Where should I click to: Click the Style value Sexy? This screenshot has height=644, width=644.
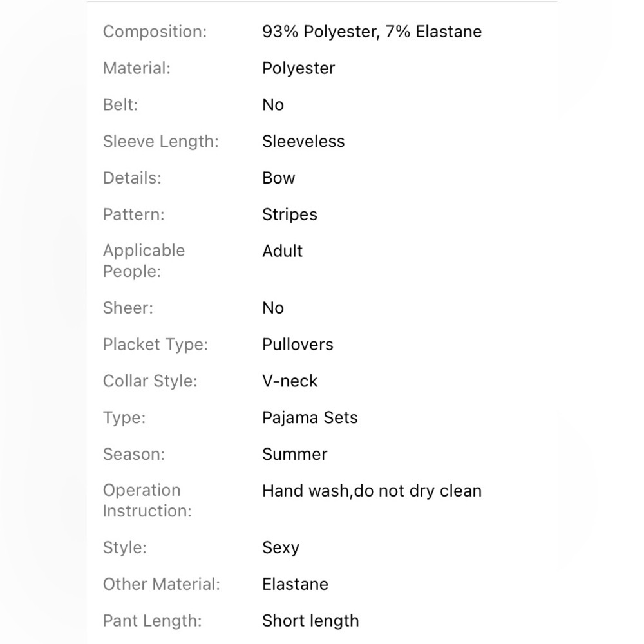281,548
